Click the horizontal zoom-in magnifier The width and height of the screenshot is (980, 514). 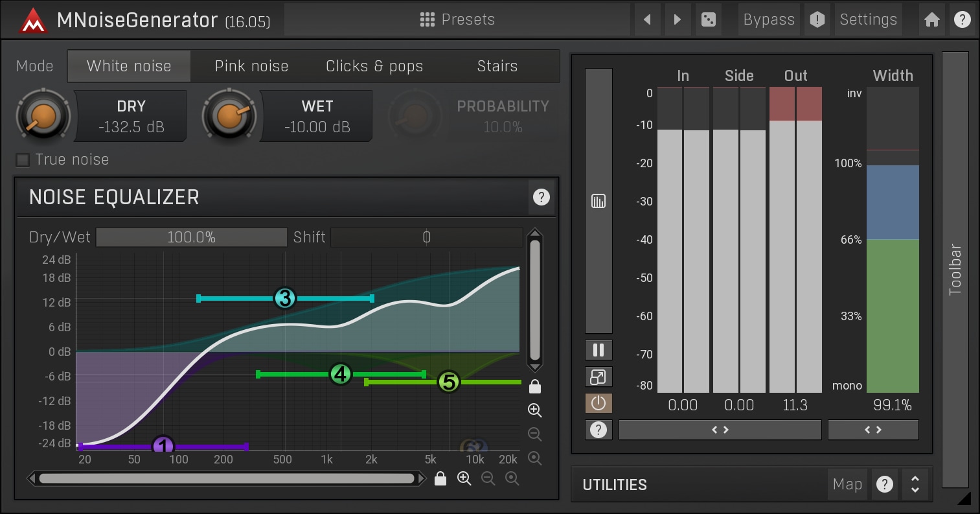click(464, 478)
